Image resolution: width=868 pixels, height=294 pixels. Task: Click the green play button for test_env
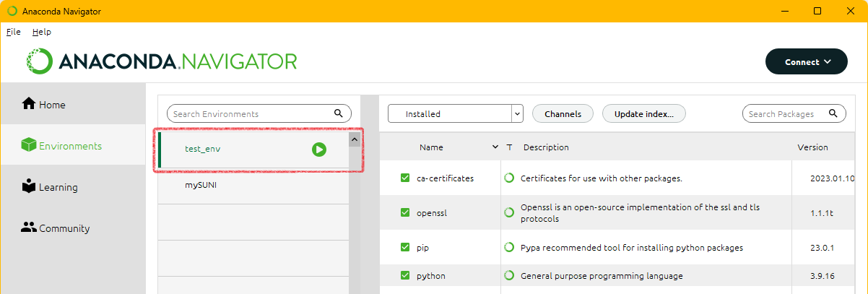point(319,149)
